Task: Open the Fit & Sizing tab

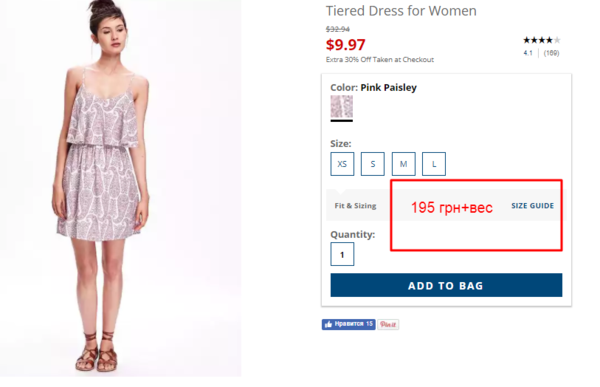Action: (355, 206)
